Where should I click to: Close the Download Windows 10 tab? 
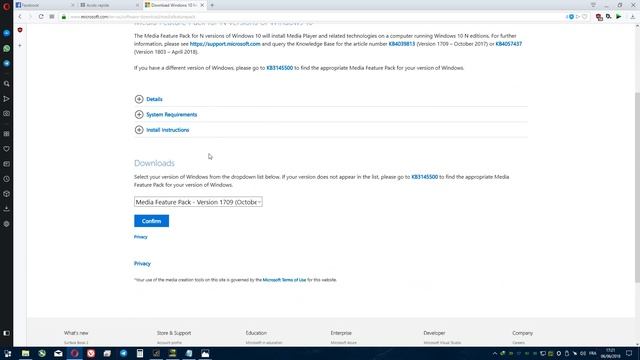coord(202,5)
